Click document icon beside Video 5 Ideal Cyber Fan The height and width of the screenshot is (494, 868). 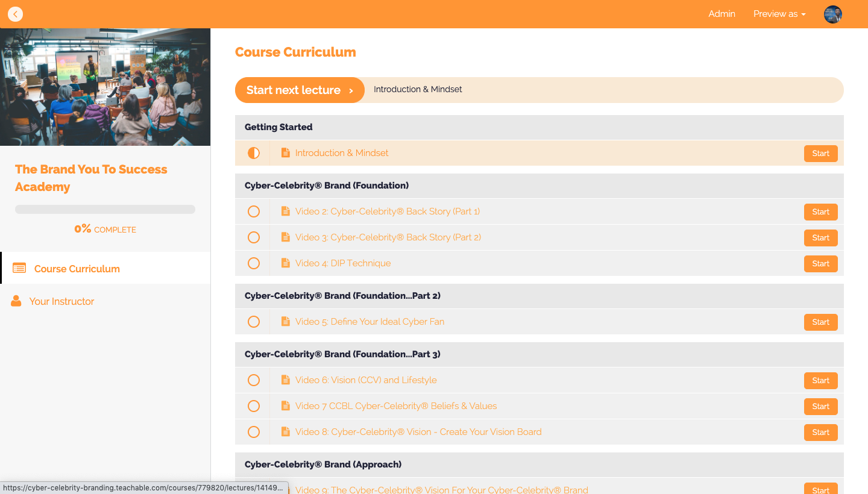click(286, 322)
